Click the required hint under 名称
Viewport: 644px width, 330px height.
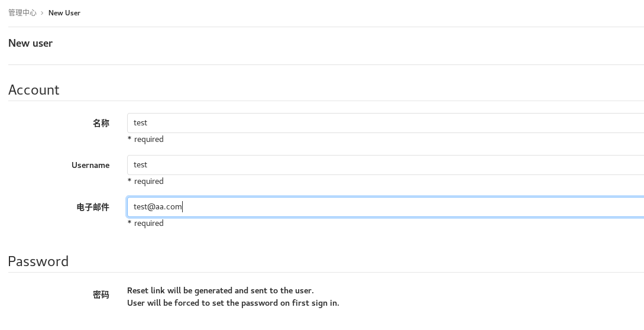click(146, 140)
